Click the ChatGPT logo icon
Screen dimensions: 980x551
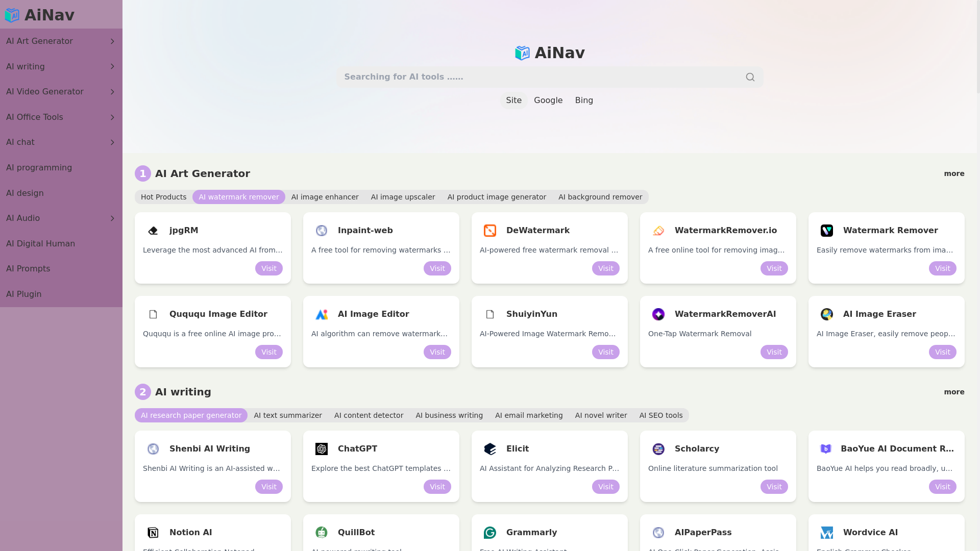[322, 449]
